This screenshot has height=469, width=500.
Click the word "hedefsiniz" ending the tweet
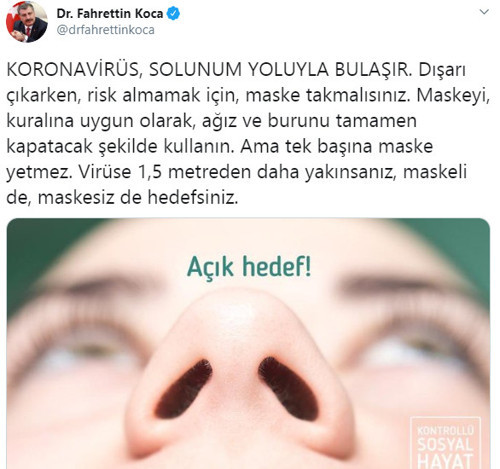point(192,198)
